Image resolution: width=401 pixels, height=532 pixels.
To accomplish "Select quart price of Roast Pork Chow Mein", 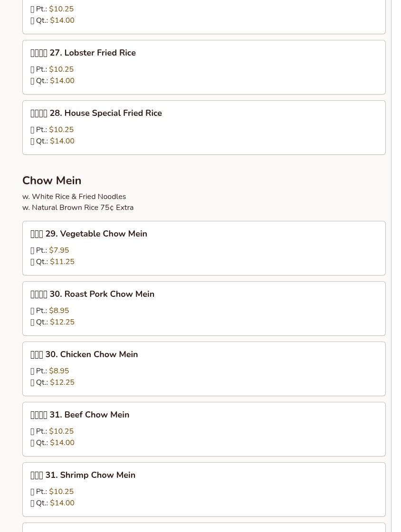I will pos(62,322).
